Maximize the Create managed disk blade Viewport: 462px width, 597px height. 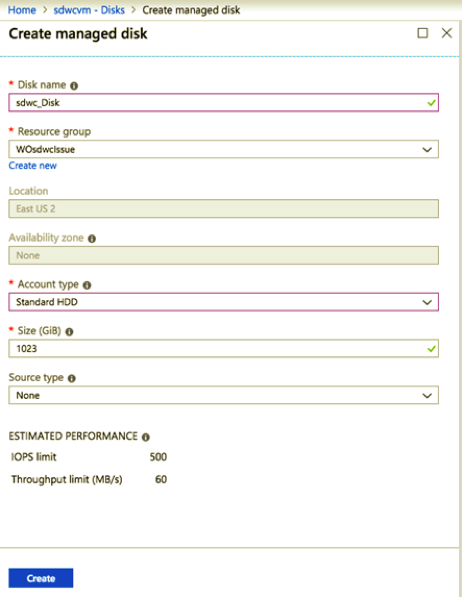pos(422,33)
